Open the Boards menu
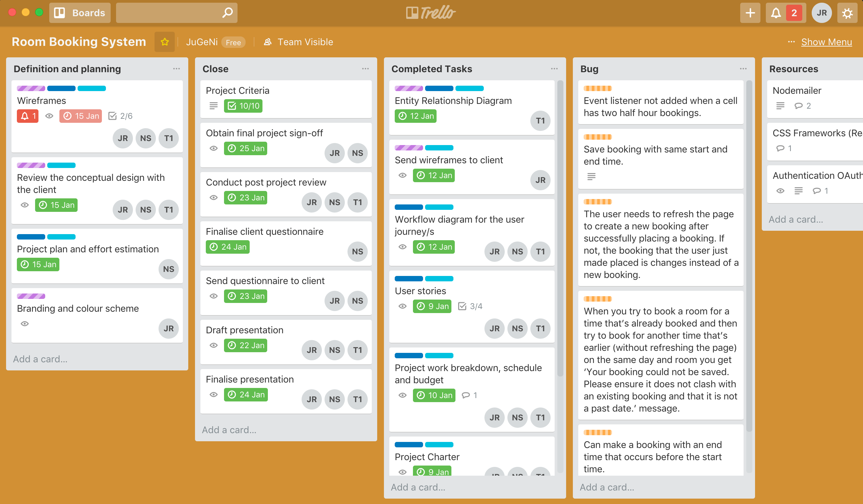This screenshot has width=863, height=504. pos(80,13)
